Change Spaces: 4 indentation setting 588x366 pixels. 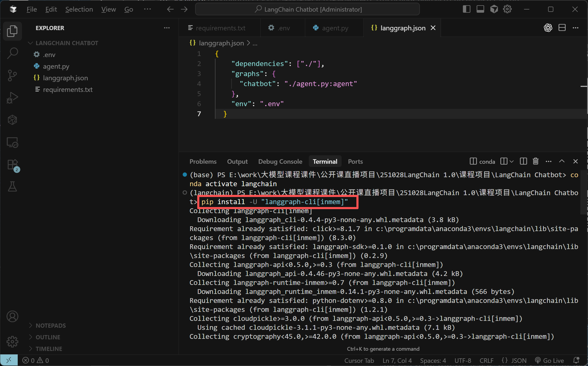433,360
